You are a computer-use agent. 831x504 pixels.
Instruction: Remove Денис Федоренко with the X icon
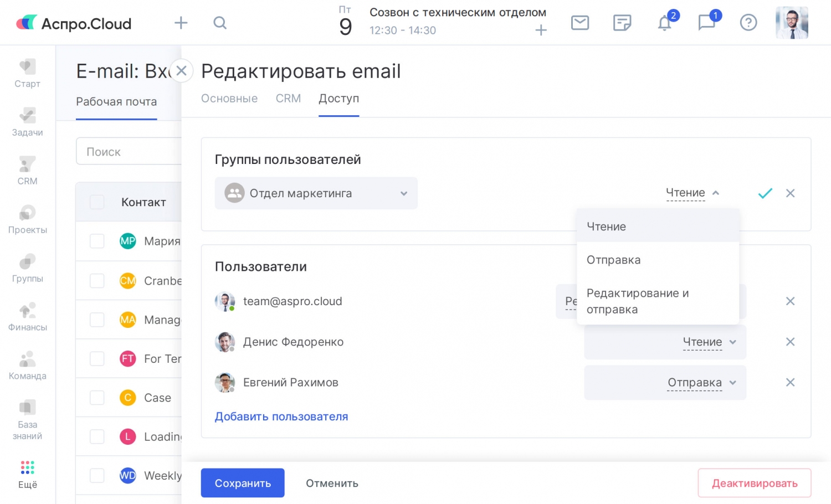(790, 342)
